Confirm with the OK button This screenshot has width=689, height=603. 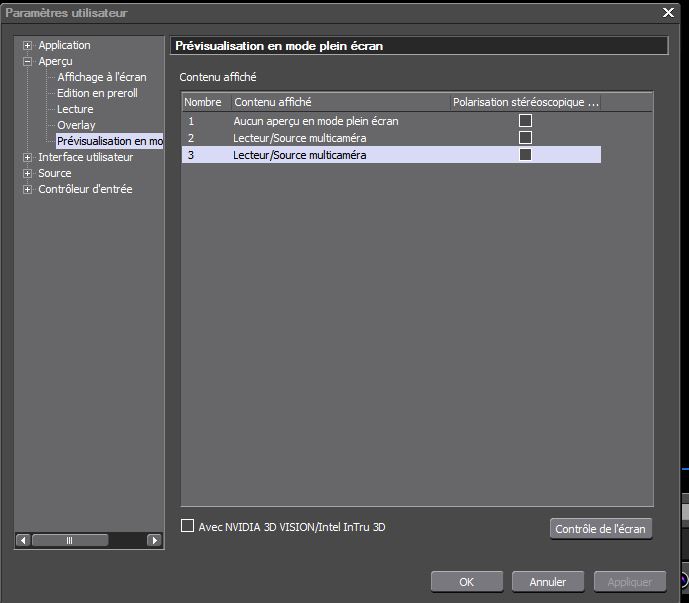[467, 582]
